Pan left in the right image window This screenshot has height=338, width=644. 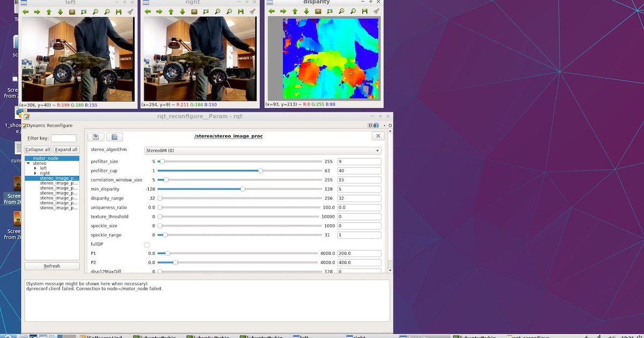(148, 11)
